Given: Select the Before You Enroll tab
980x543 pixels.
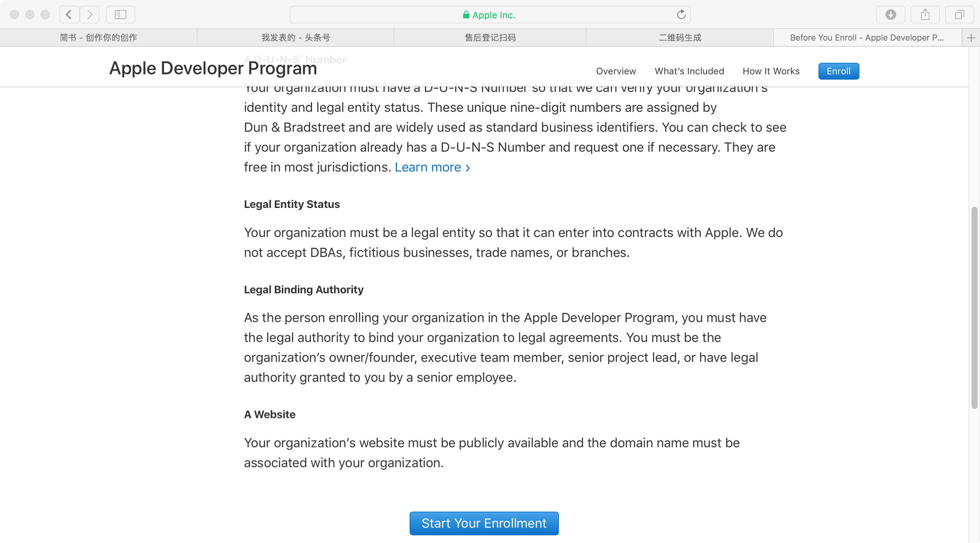Looking at the screenshot, I should coord(867,38).
